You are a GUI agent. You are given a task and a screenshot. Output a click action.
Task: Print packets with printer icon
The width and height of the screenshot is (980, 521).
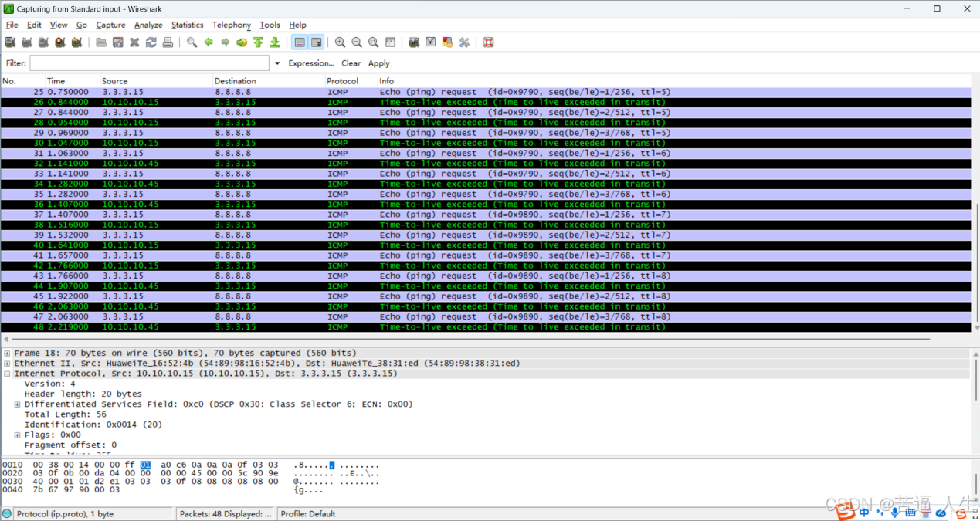pyautogui.click(x=168, y=42)
